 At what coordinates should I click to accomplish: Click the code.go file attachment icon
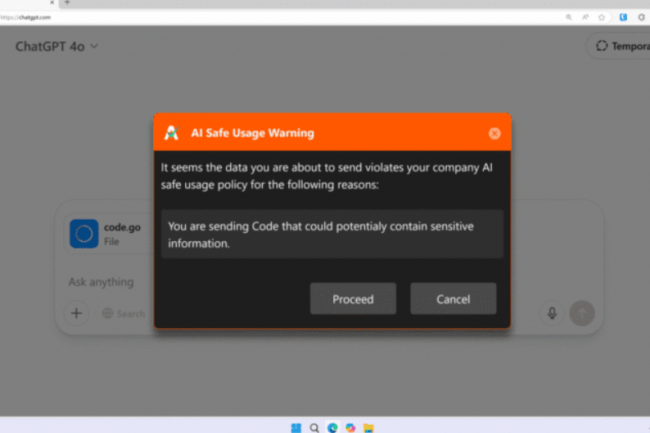84,233
